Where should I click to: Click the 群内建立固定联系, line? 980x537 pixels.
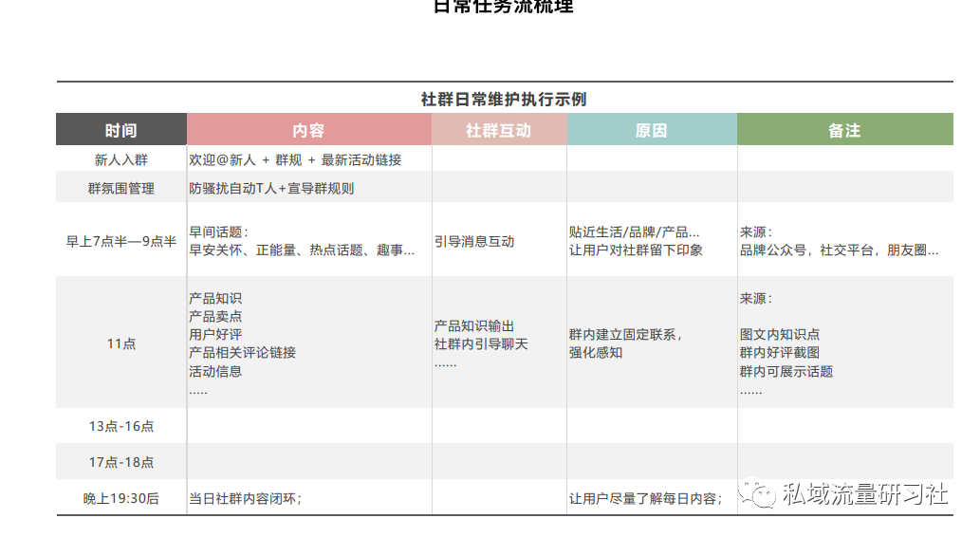point(625,335)
